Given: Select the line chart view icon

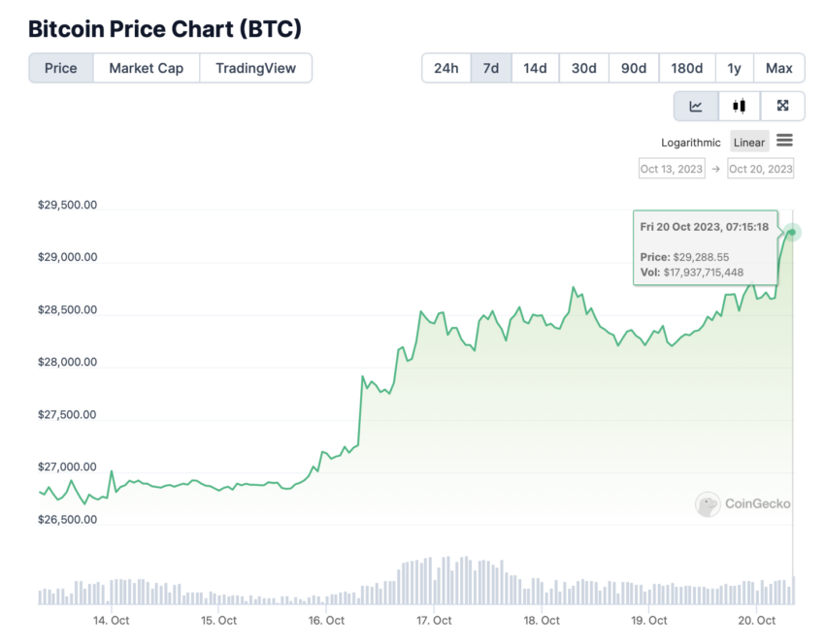Looking at the screenshot, I should pyautogui.click(x=696, y=106).
